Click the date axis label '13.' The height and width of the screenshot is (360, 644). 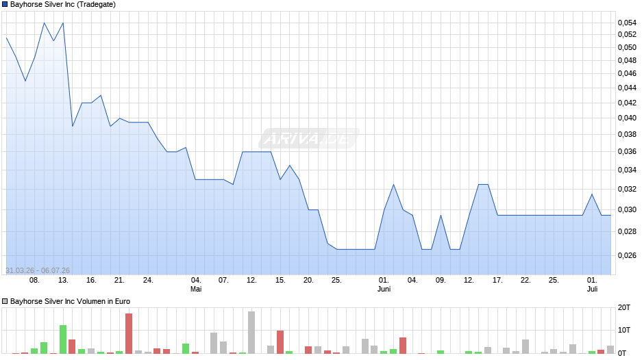coord(63,281)
